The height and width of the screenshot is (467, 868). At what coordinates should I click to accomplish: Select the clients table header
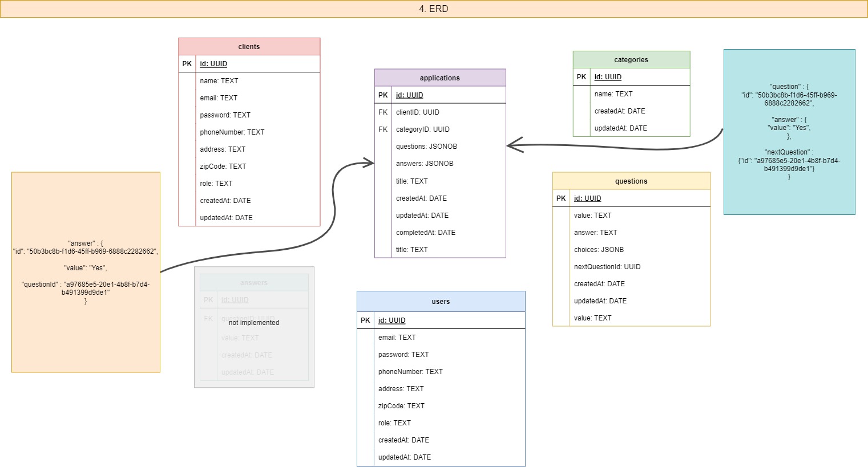(249, 46)
